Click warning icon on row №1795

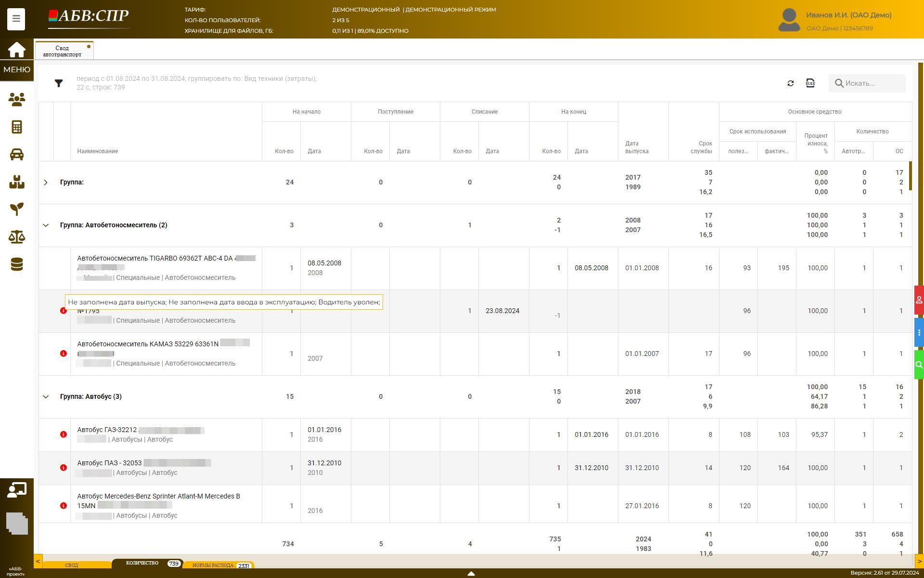click(63, 311)
